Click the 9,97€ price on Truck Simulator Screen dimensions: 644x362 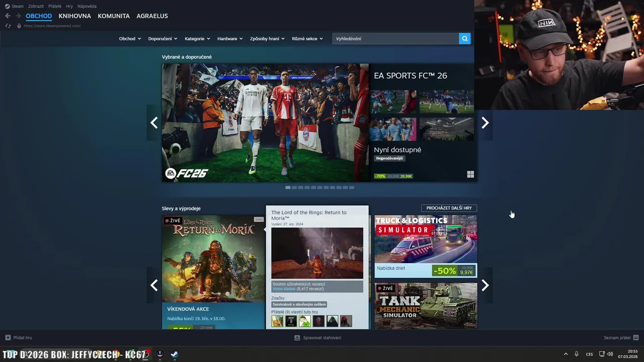click(x=466, y=273)
